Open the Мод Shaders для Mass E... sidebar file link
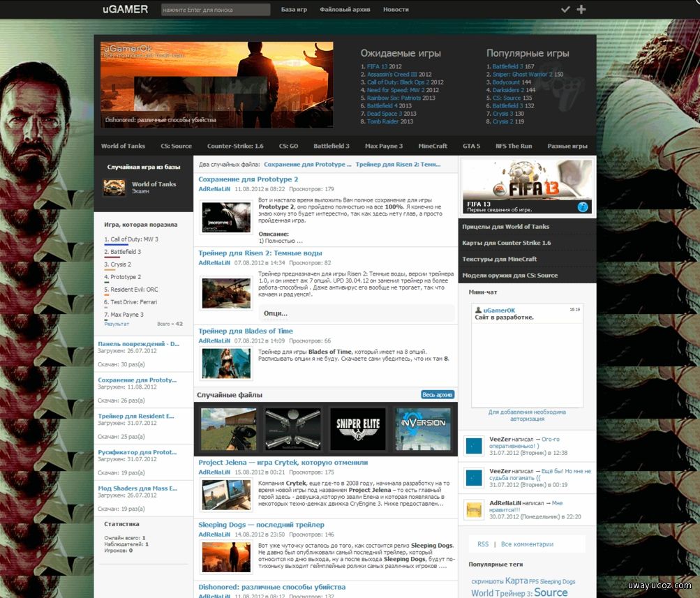700x598 pixels. coord(137,488)
